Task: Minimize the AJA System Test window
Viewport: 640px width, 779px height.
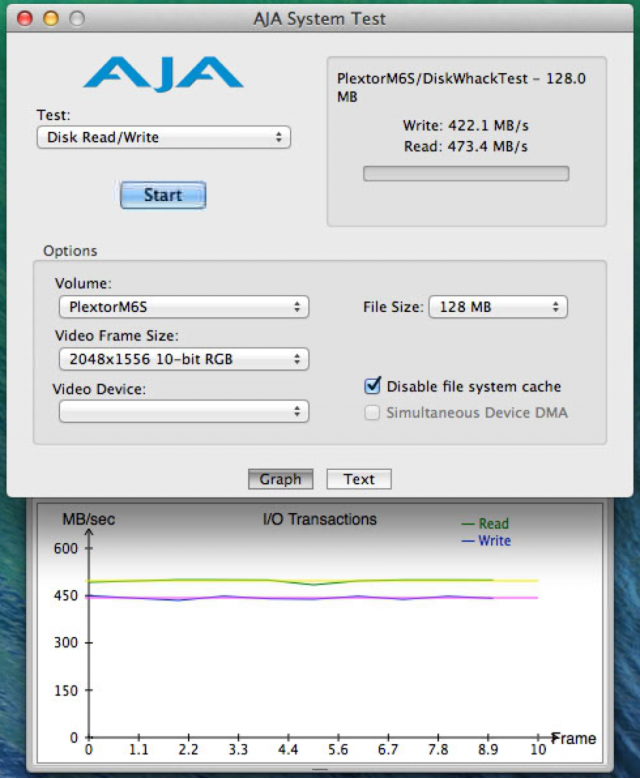Action: click(x=51, y=18)
